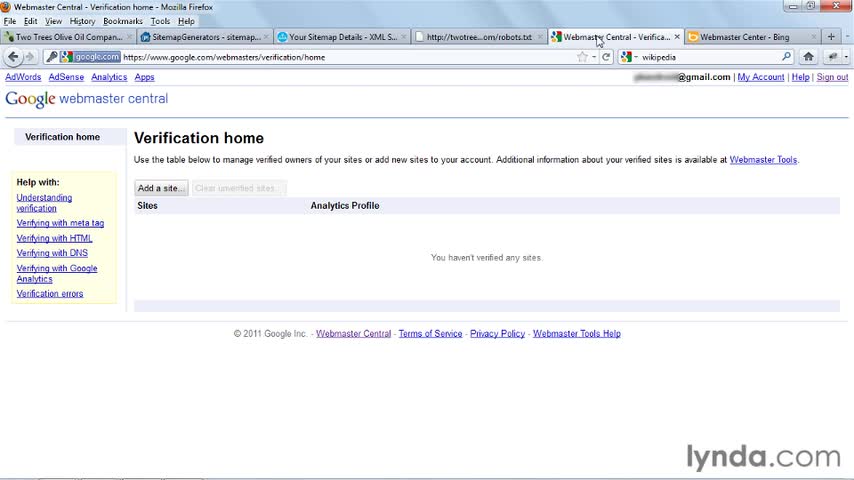This screenshot has width=854, height=480.
Task: Click the Webmaster Central footer link
Action: (353, 333)
